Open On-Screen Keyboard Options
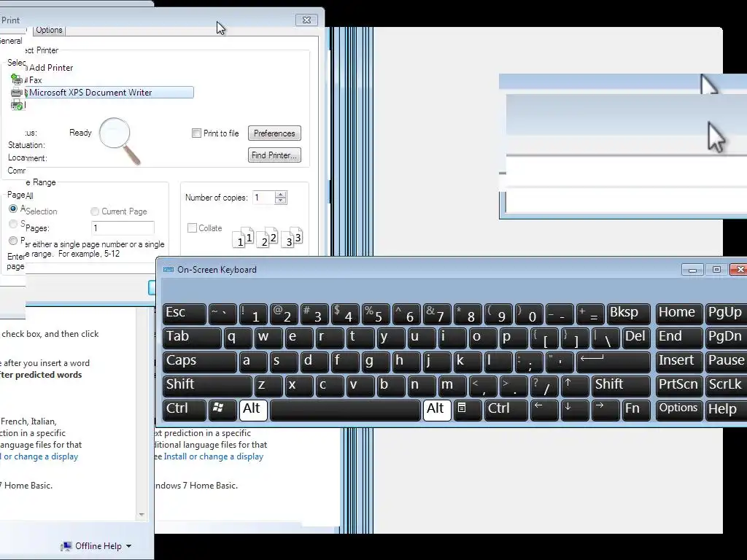The height and width of the screenshot is (560, 747). (679, 411)
